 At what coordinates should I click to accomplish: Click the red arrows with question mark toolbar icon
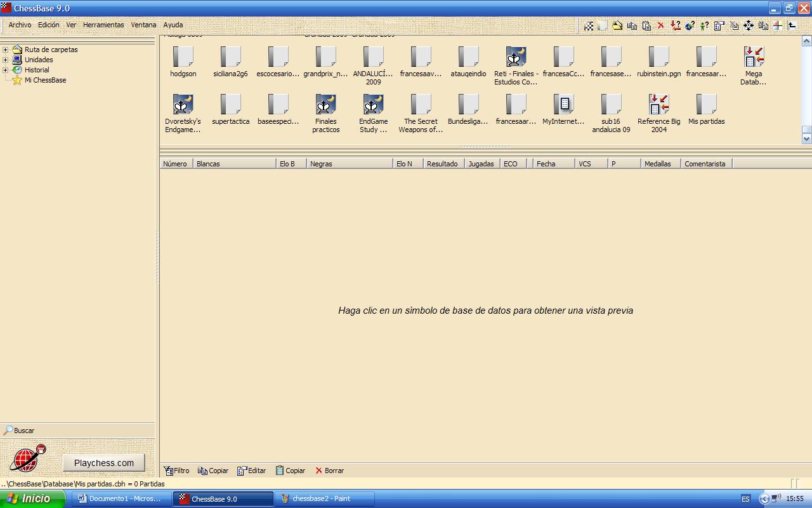point(675,26)
